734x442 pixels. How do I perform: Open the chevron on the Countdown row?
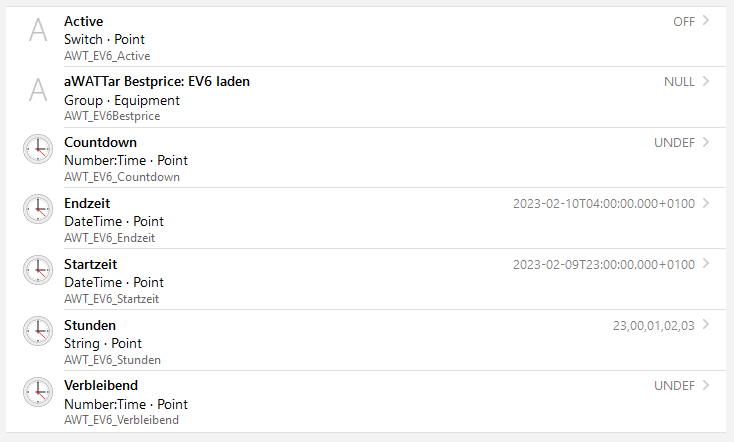click(x=706, y=142)
